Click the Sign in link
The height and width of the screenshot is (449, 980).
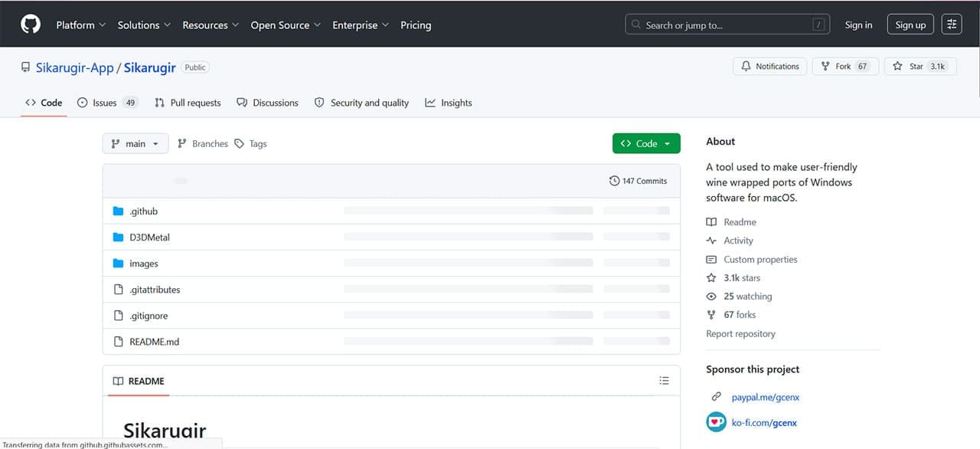pos(858,25)
